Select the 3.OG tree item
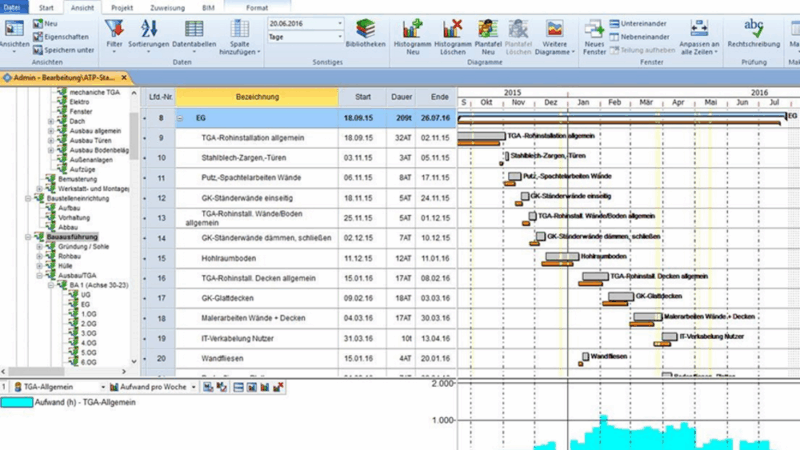 (x=88, y=333)
